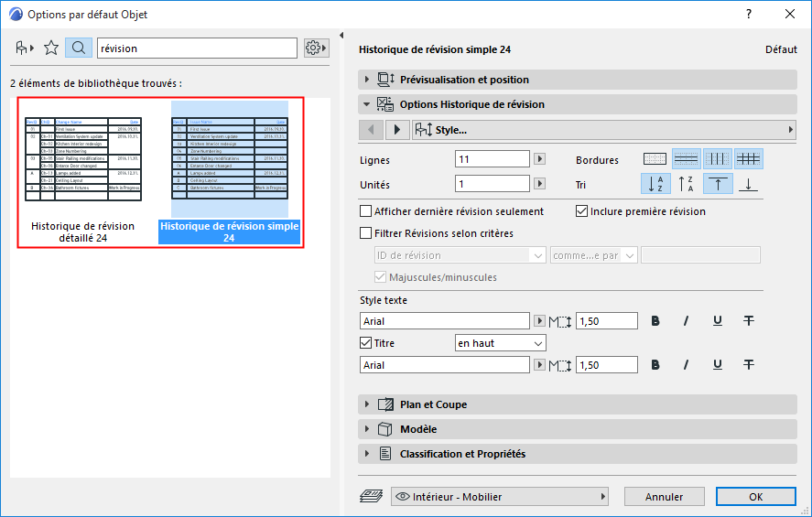812x517 pixels.
Task: Click the favorites star icon
Action: click(51, 48)
